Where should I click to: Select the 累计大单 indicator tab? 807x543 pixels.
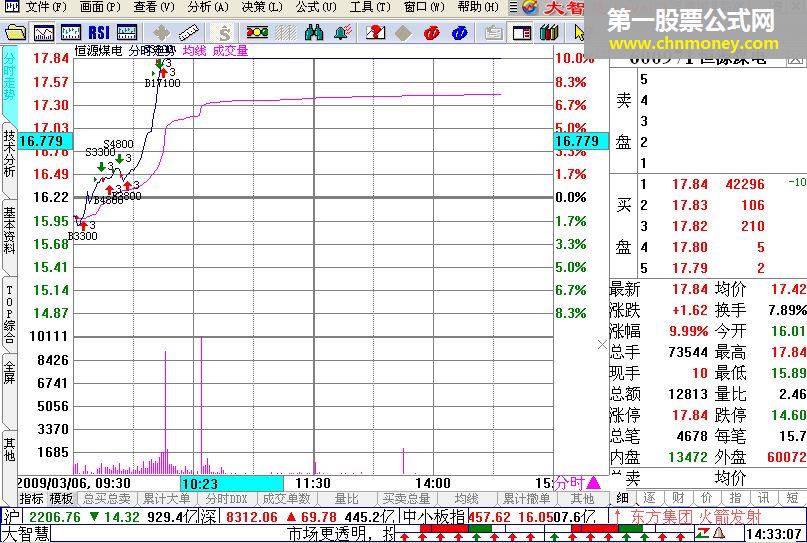click(x=166, y=498)
